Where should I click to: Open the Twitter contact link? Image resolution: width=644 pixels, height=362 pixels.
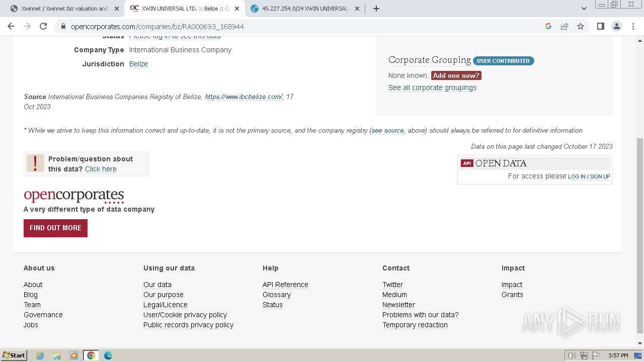click(x=393, y=285)
